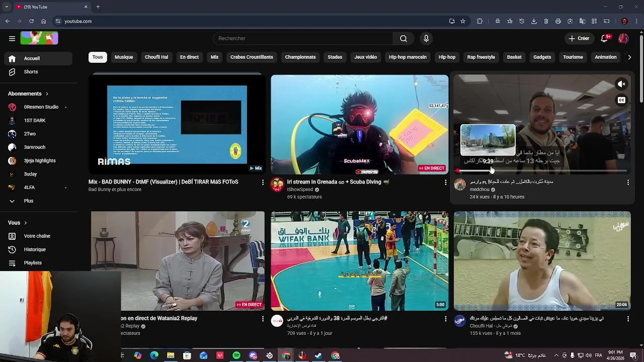The height and width of the screenshot is (362, 644).
Task: Start voice search with the microphone
Action: pyautogui.click(x=426, y=38)
